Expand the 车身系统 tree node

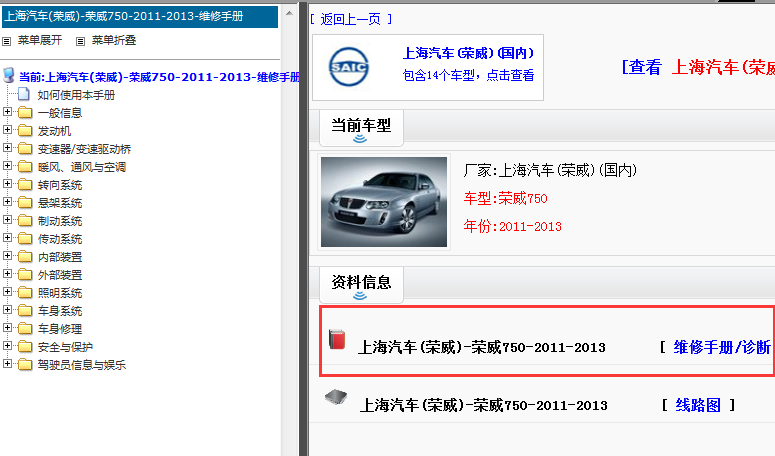(7, 310)
